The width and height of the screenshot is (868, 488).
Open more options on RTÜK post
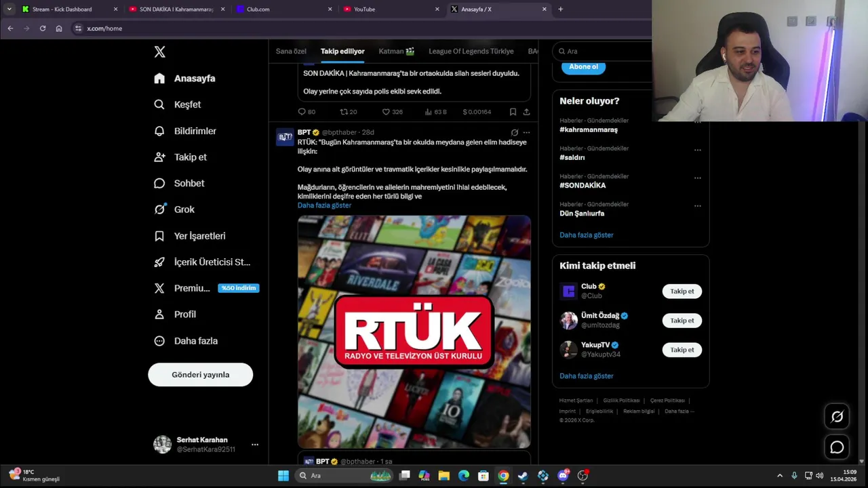point(526,132)
